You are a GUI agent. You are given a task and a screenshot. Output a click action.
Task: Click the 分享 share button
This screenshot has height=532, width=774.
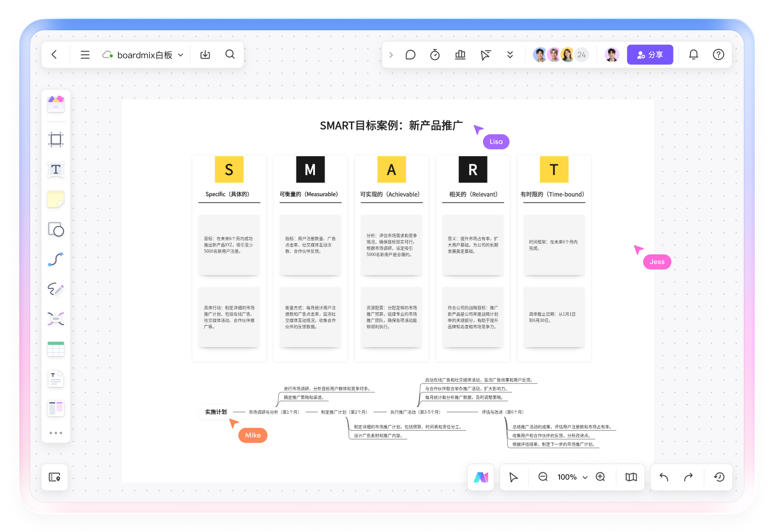pos(650,54)
